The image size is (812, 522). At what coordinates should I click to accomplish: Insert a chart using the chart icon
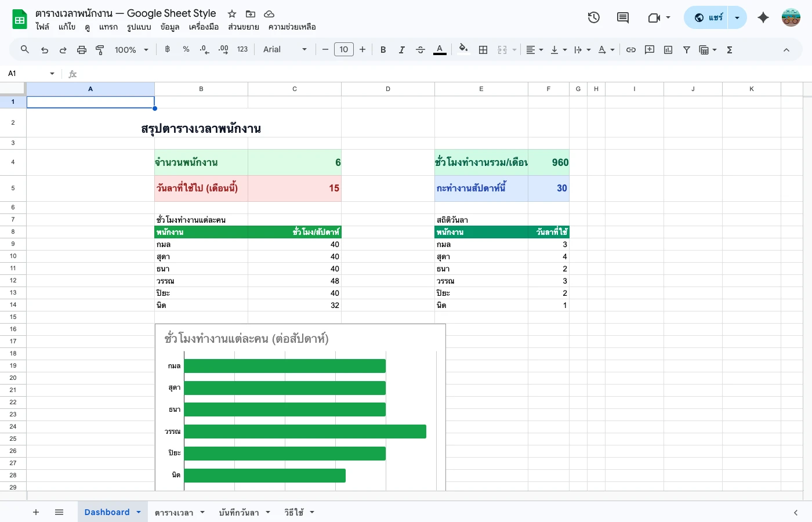[x=668, y=49]
